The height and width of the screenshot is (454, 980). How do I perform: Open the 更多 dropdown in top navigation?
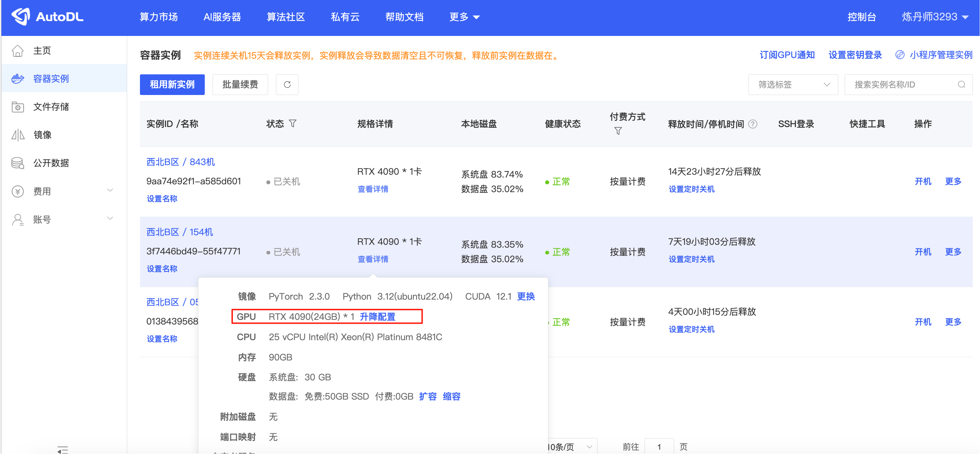pos(464,17)
